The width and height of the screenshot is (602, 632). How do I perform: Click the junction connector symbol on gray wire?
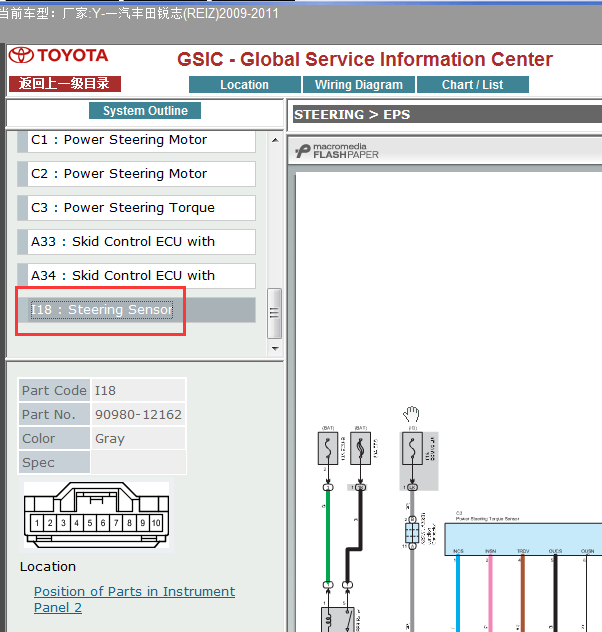(412, 533)
